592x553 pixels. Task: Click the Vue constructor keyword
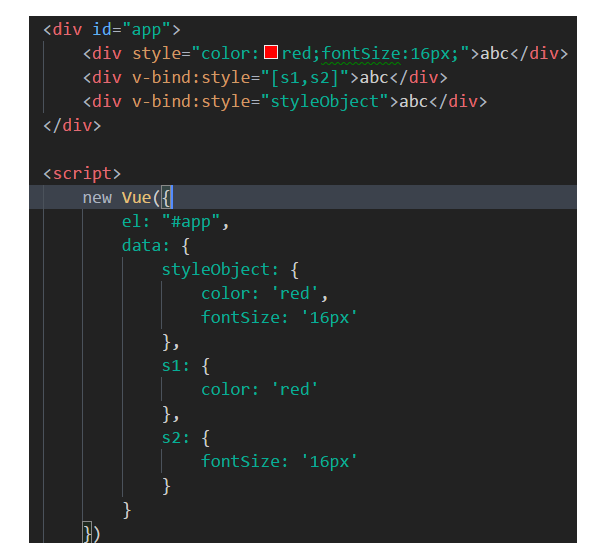(136, 198)
